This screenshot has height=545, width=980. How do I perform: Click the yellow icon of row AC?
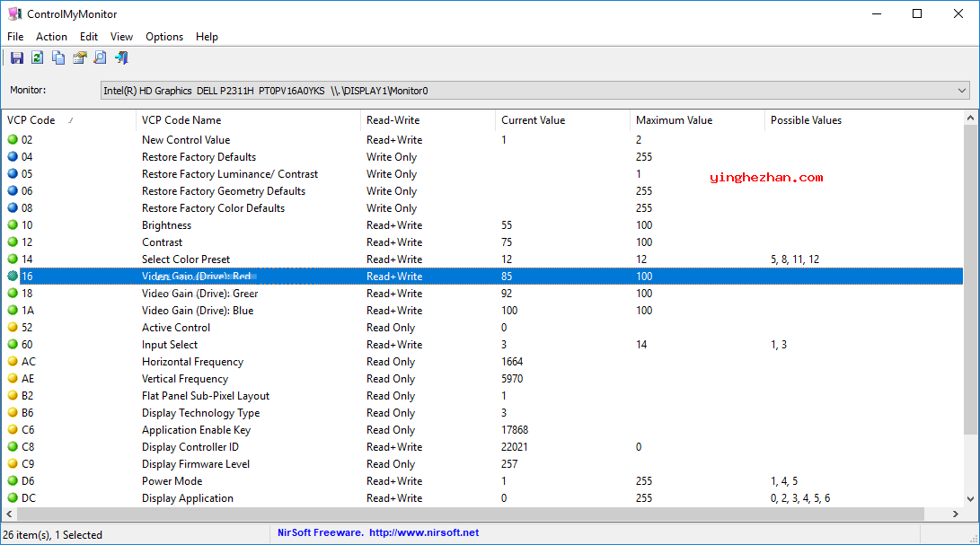[13, 361]
